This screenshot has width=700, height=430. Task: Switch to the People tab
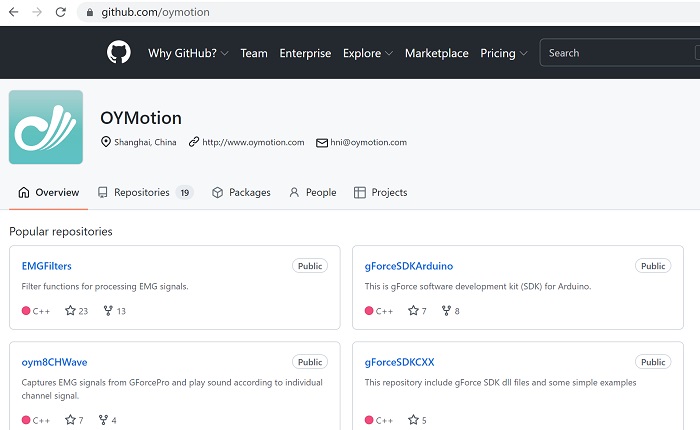[x=313, y=192]
